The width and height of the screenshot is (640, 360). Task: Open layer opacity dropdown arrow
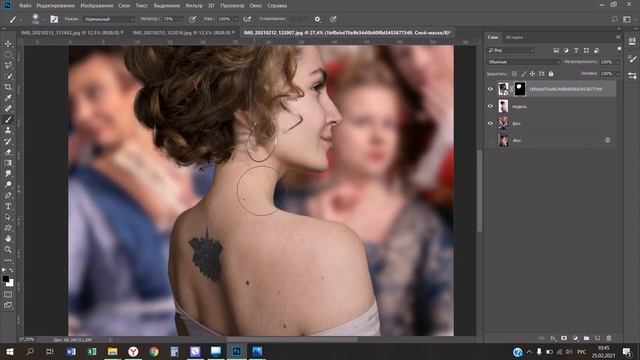pyautogui.click(x=617, y=62)
